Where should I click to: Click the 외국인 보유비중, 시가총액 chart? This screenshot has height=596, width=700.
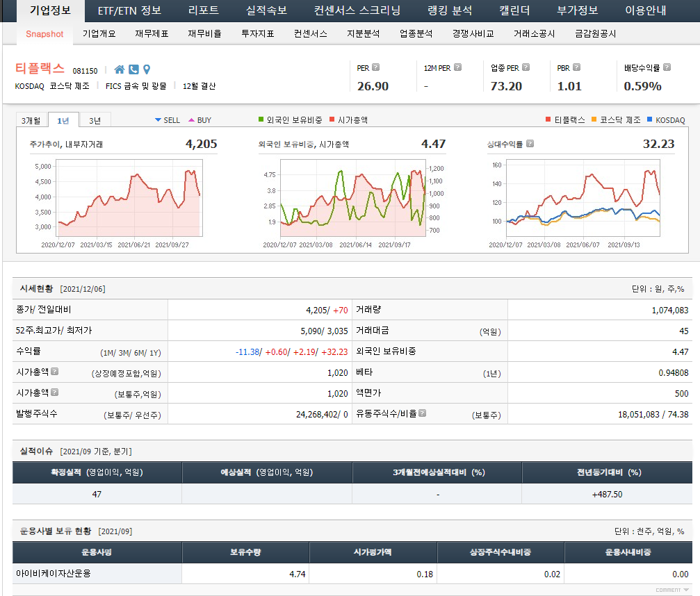pos(352,198)
